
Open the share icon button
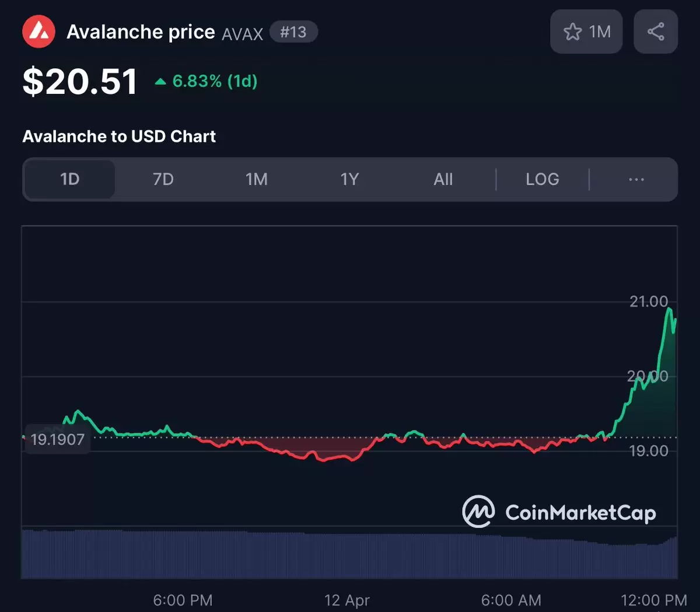pyautogui.click(x=656, y=32)
